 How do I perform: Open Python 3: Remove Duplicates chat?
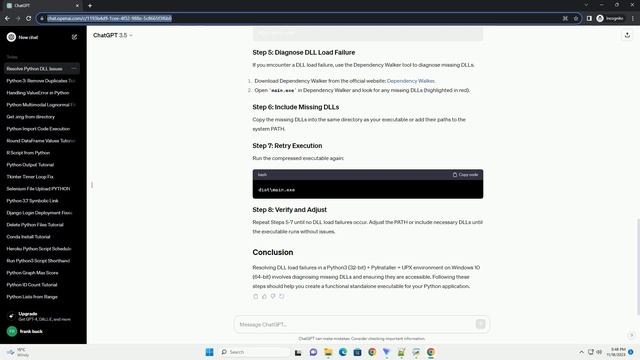(42, 81)
